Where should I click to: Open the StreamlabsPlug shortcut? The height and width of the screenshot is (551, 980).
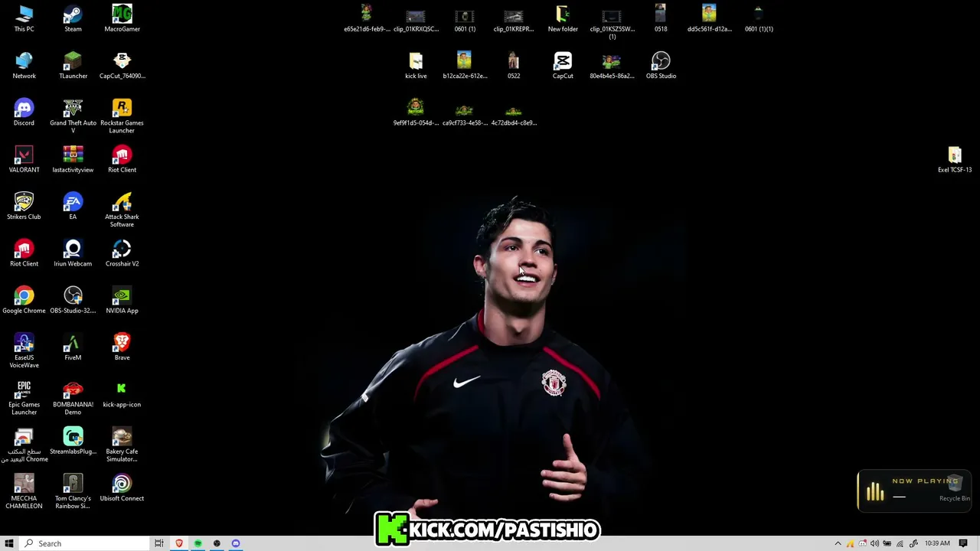click(73, 440)
